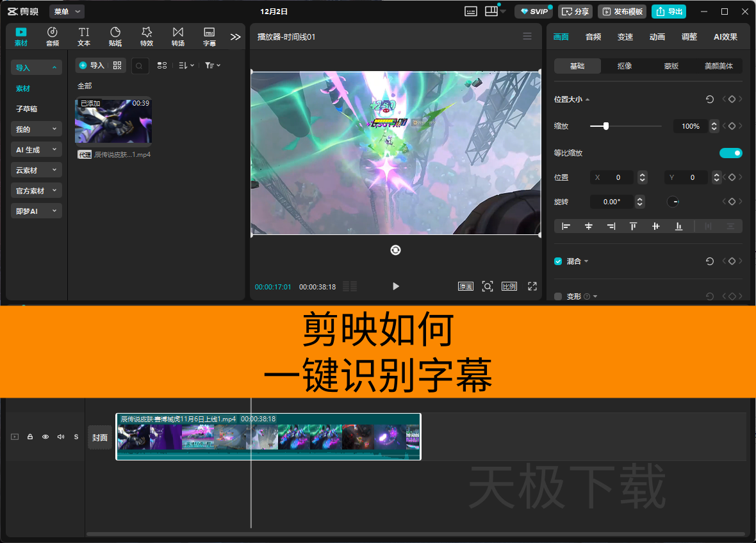The height and width of the screenshot is (543, 756).
Task: Lock the video track
Action: point(30,437)
